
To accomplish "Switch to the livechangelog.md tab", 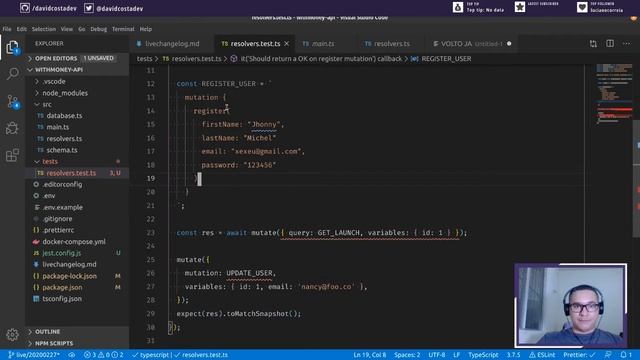I will pyautogui.click(x=172, y=44).
